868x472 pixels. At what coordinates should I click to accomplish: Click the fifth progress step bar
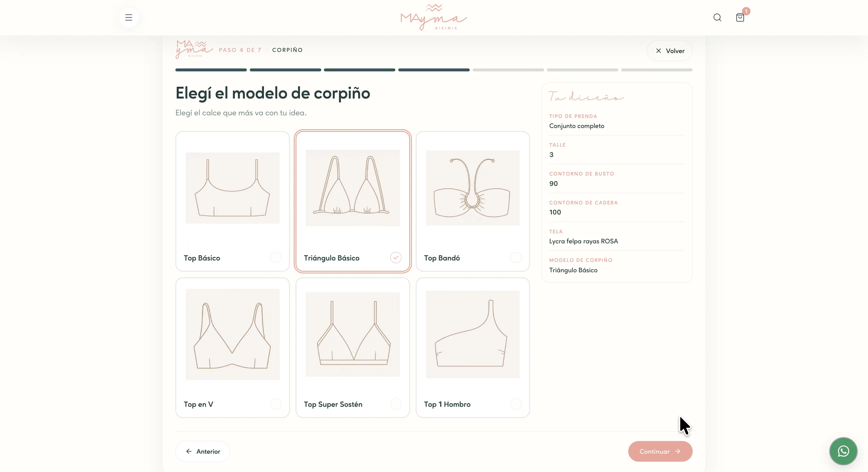click(x=508, y=70)
